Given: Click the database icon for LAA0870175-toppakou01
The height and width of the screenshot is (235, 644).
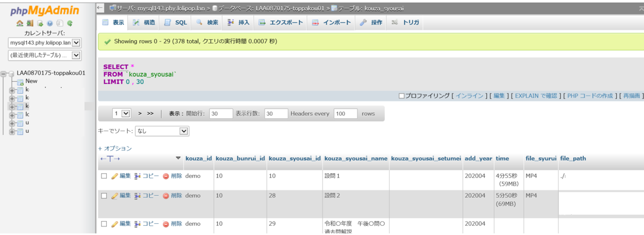Looking at the screenshot, I should [12, 73].
